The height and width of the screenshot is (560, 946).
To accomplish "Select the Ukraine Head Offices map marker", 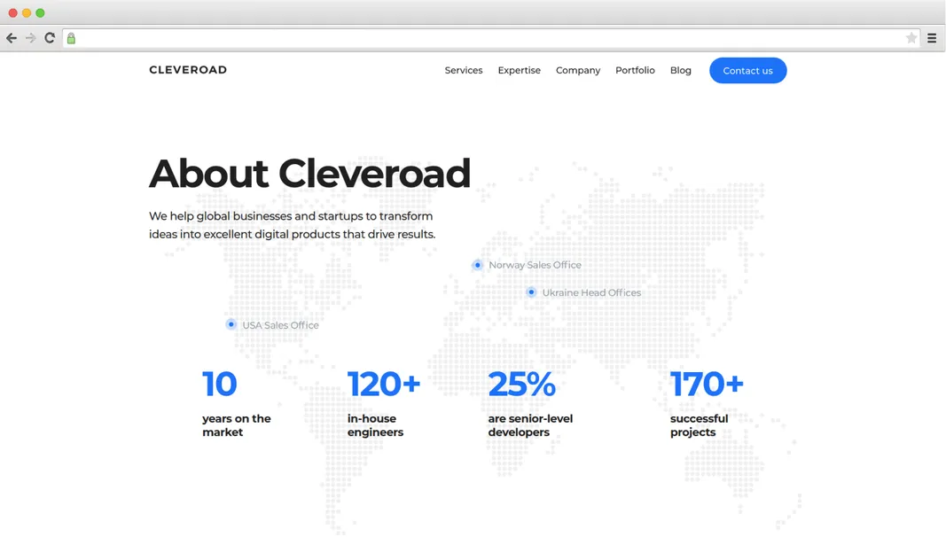I will click(x=531, y=292).
